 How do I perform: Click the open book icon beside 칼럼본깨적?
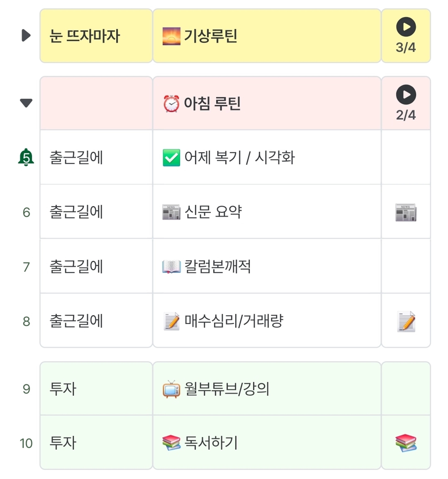click(x=171, y=266)
